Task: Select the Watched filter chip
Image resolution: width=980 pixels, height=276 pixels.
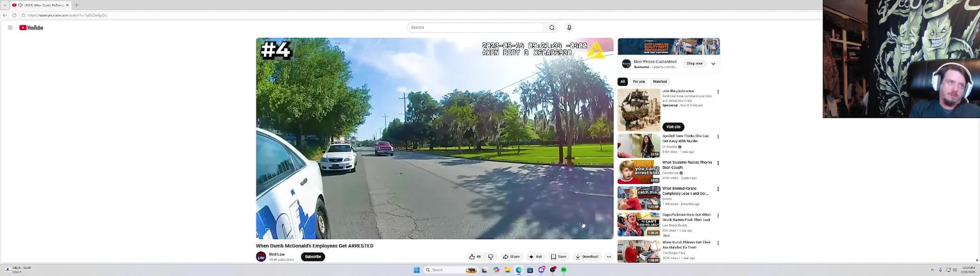Action: point(660,81)
